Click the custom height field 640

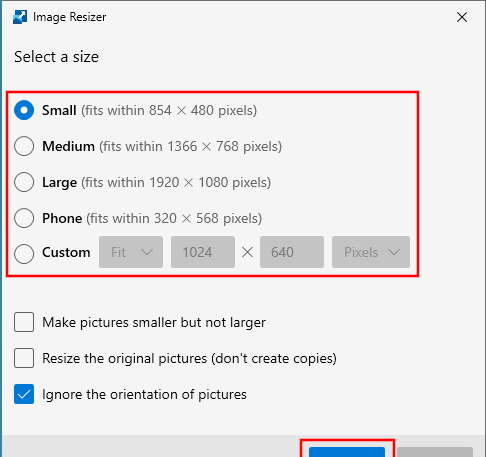click(292, 252)
